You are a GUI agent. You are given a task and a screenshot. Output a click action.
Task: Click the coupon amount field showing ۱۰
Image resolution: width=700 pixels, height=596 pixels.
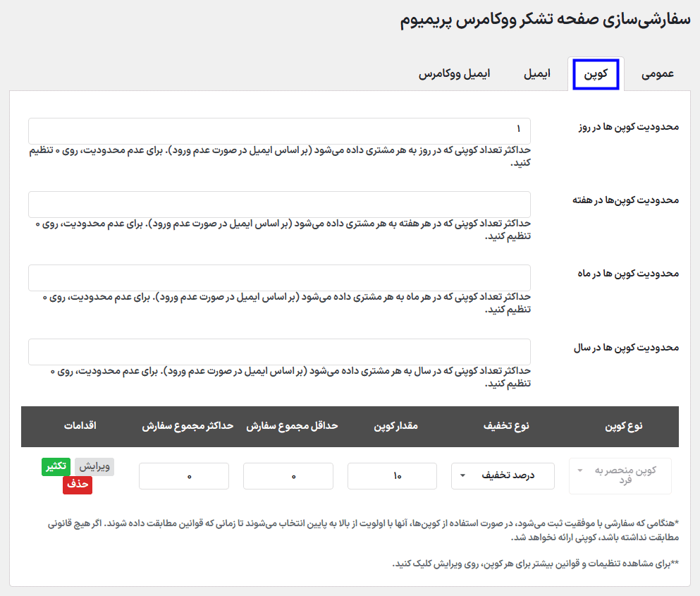coord(392,476)
